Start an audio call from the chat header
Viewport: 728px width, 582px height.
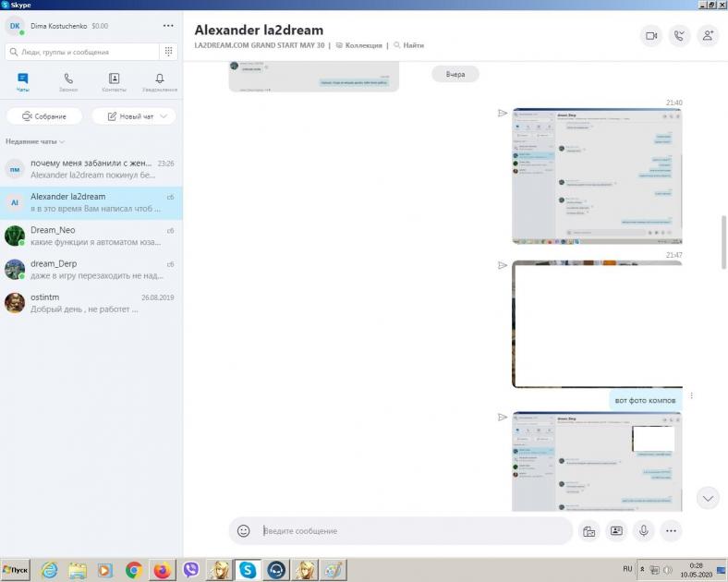click(x=679, y=35)
